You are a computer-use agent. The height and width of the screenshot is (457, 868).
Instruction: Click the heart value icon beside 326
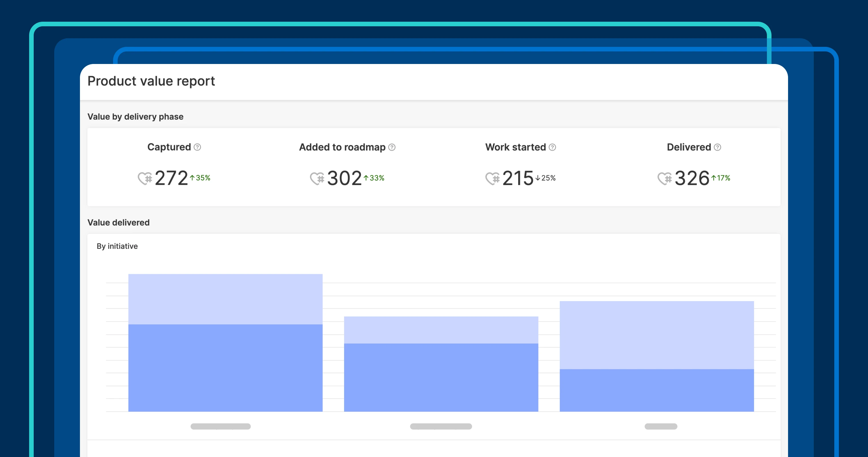[664, 178]
